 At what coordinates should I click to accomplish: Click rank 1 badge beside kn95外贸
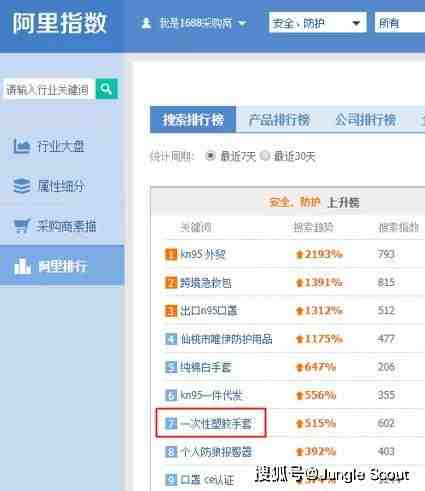click(171, 255)
